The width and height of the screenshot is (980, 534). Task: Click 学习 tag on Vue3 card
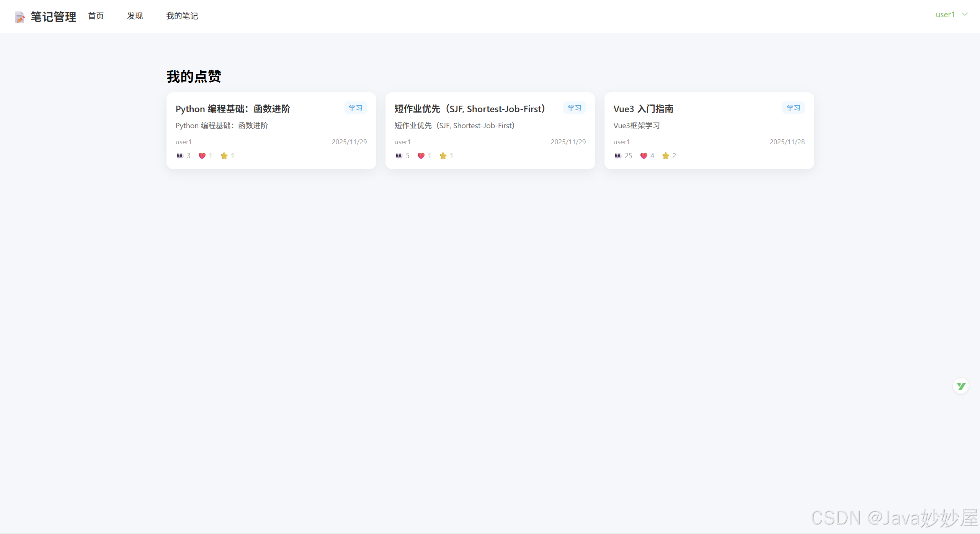point(793,108)
